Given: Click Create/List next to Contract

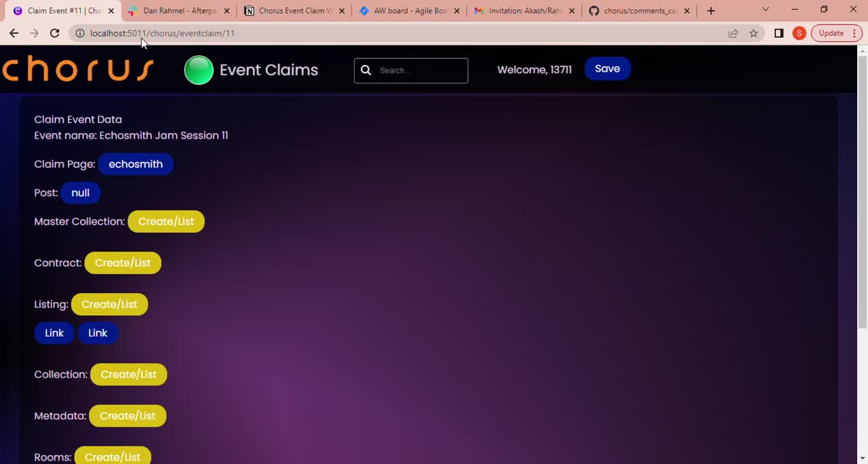Looking at the screenshot, I should (122, 263).
